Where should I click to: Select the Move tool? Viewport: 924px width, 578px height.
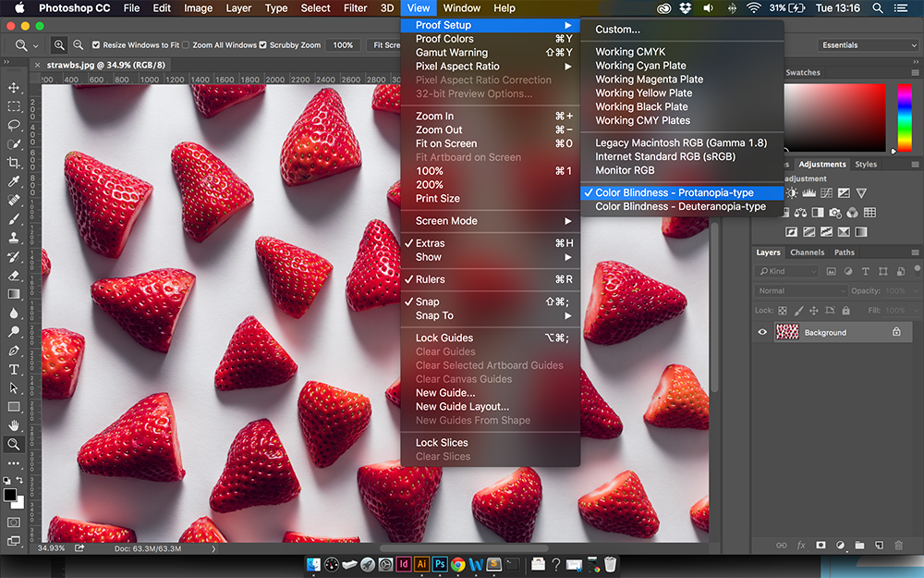[x=14, y=88]
